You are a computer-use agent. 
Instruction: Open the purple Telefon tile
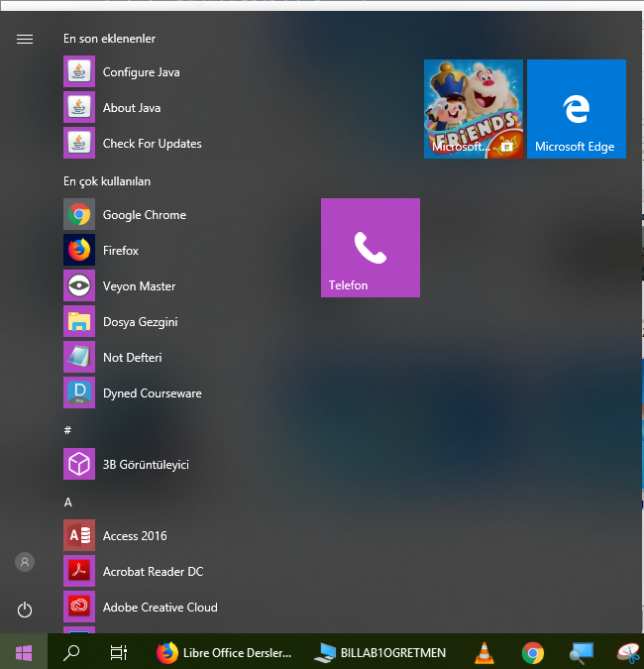(370, 248)
